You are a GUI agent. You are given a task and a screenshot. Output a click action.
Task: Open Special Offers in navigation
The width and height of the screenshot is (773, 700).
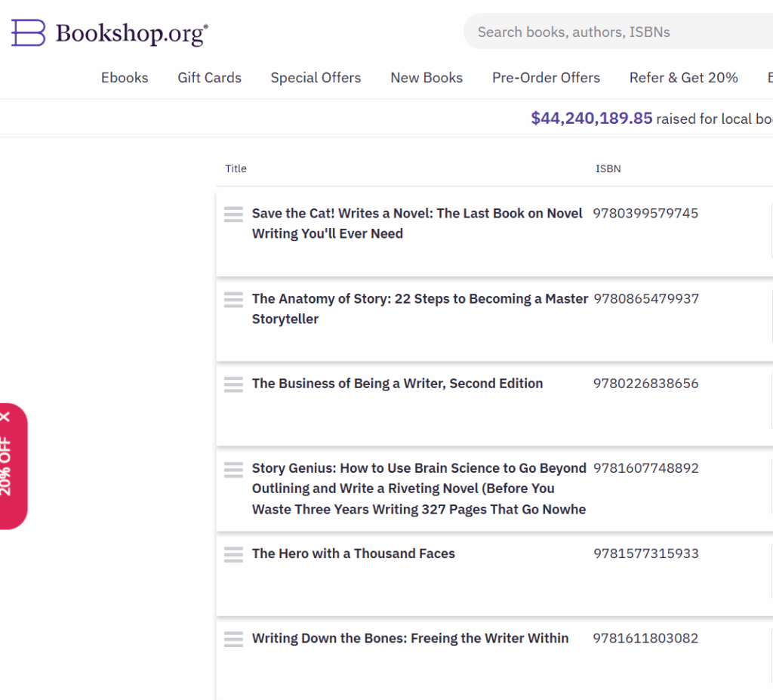[x=316, y=78]
